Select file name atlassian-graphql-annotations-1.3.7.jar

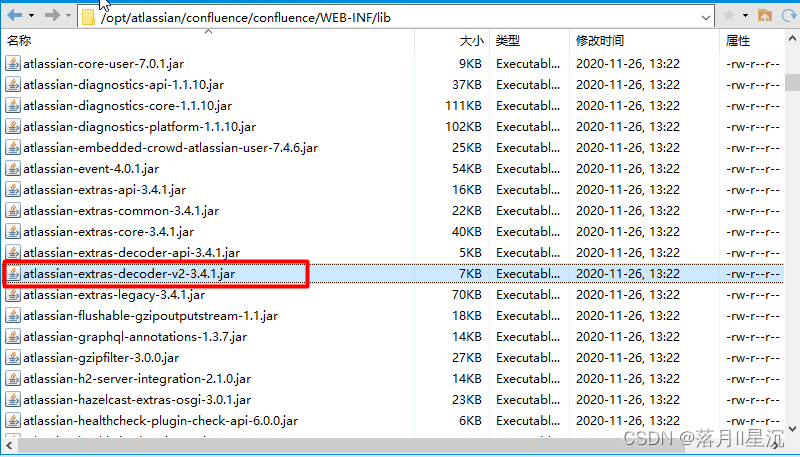(x=135, y=337)
